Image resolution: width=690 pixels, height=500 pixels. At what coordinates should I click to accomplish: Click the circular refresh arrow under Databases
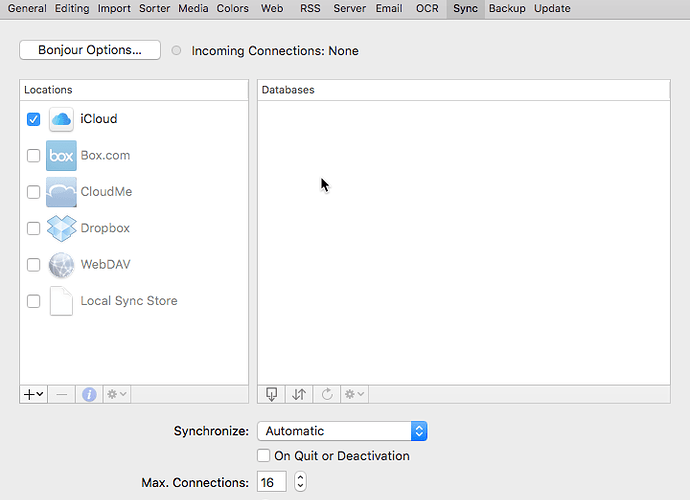327,394
